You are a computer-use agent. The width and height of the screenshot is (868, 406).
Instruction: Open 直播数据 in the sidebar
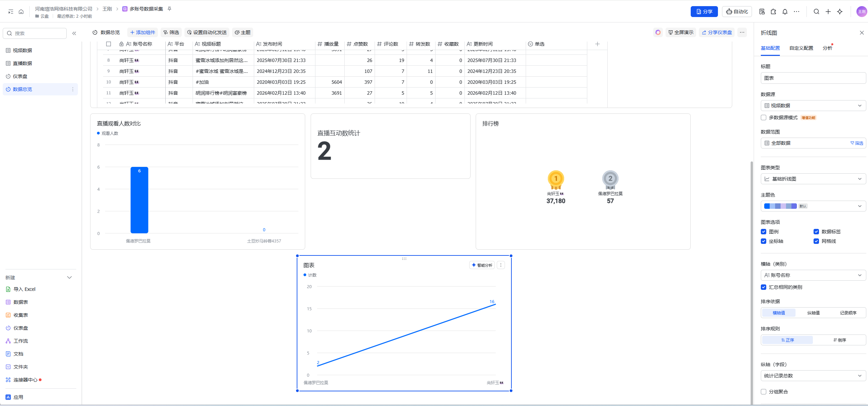click(x=22, y=63)
